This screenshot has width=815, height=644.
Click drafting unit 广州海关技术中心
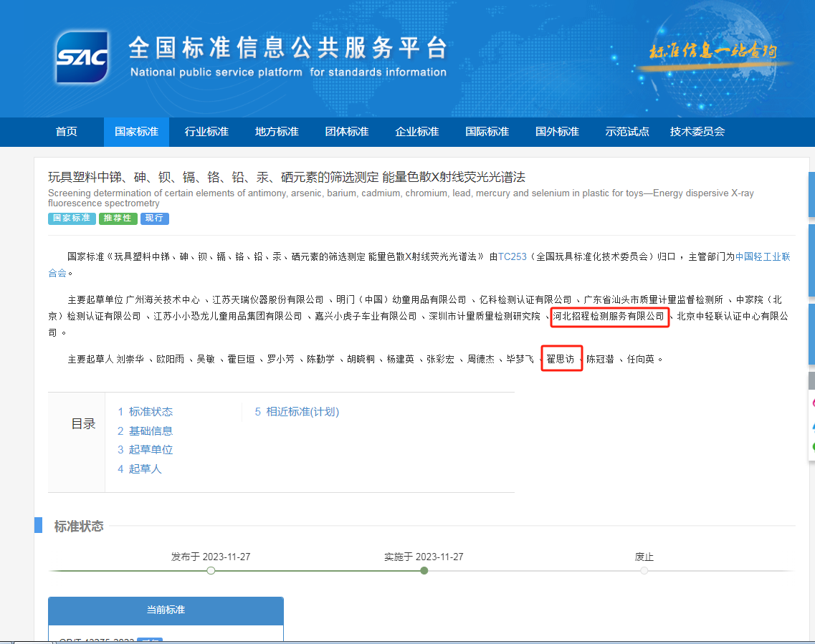pos(163,299)
